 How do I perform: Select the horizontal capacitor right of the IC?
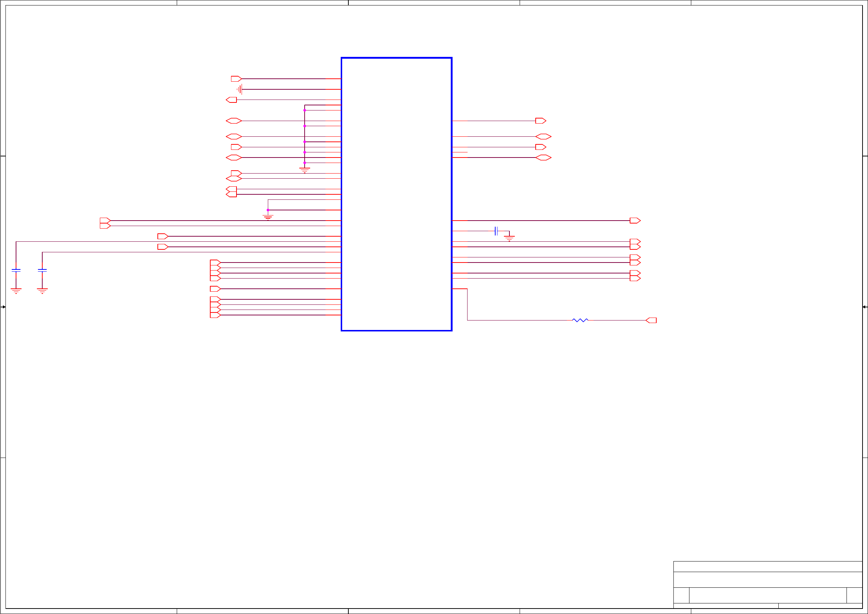496,231
